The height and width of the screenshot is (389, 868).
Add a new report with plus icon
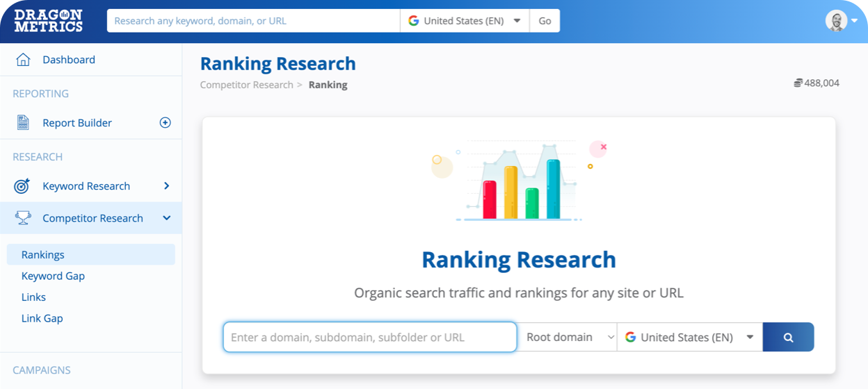[165, 123]
